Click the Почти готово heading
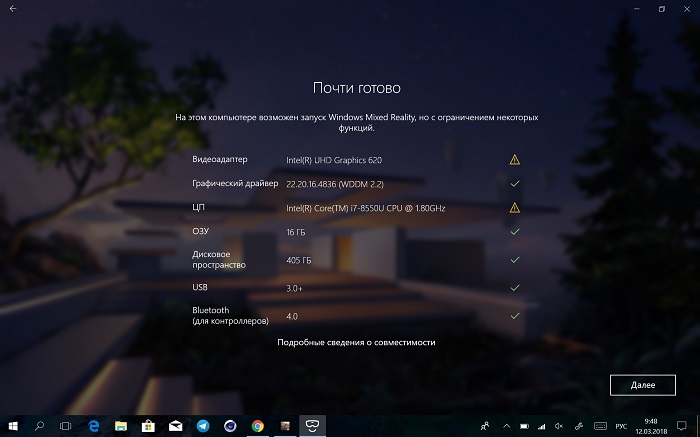 (357, 88)
